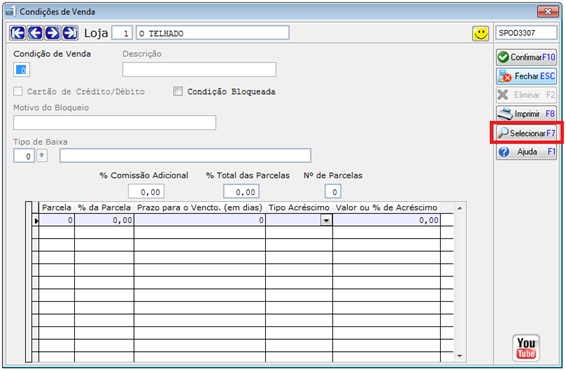Click the Tipo de Baixa description field
566x371 pixels.
pyautogui.click(x=185, y=156)
